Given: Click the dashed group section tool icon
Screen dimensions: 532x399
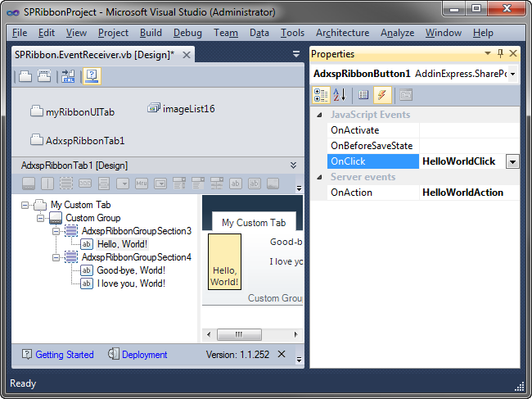Looking at the screenshot, I should click(66, 184).
